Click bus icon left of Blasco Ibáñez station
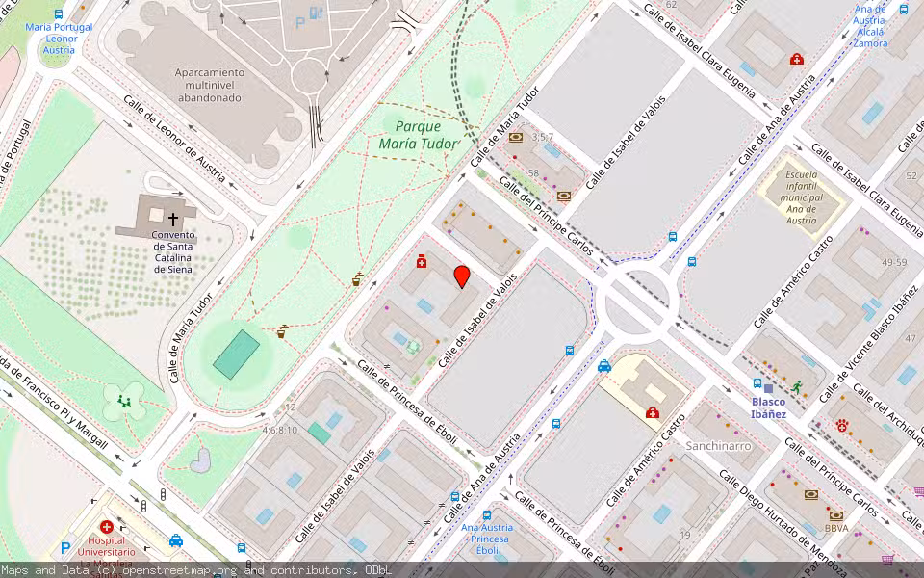 [x=757, y=383]
